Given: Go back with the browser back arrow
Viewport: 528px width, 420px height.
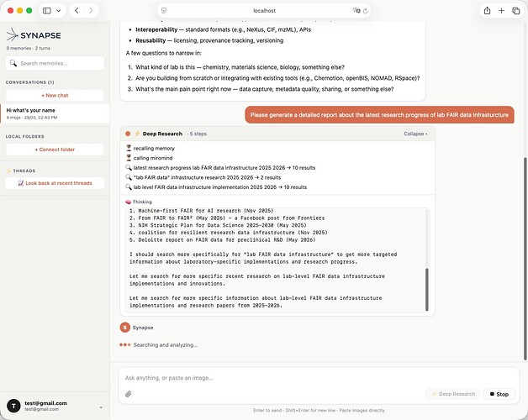Looking at the screenshot, I should click(x=77, y=11).
